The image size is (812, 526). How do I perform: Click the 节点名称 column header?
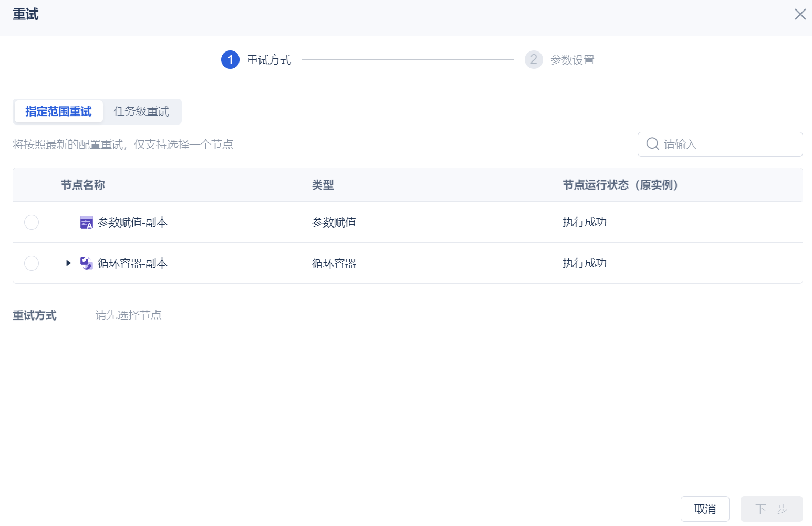coord(83,185)
